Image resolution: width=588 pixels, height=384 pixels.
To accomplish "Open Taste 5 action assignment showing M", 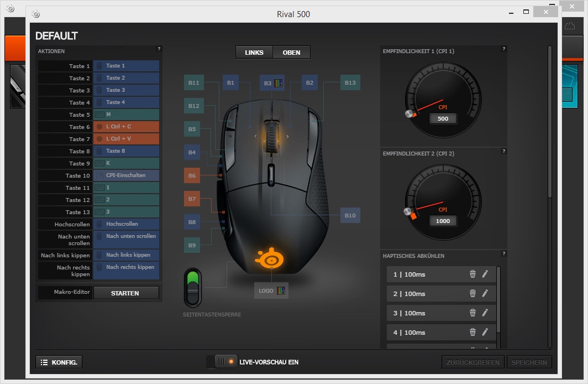I will click(126, 115).
